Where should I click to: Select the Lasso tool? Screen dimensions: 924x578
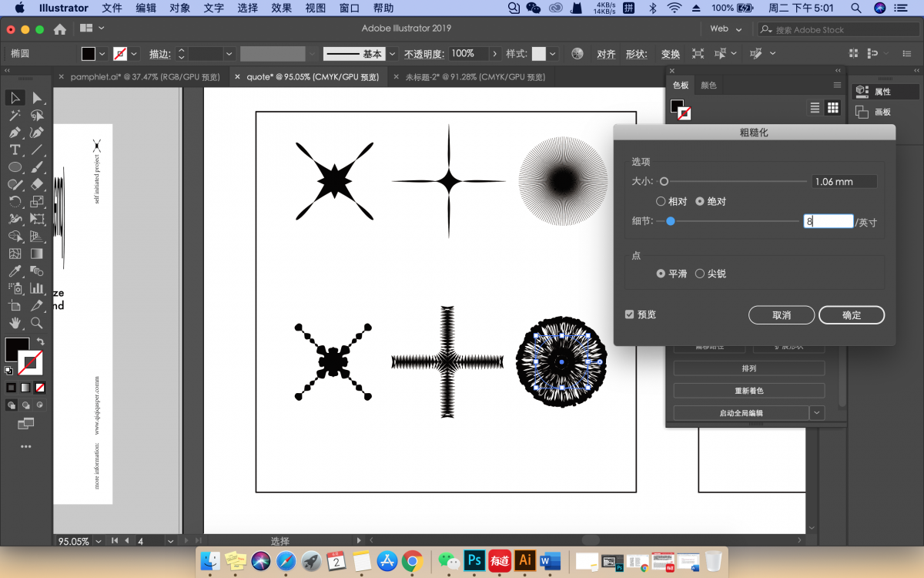tap(37, 116)
